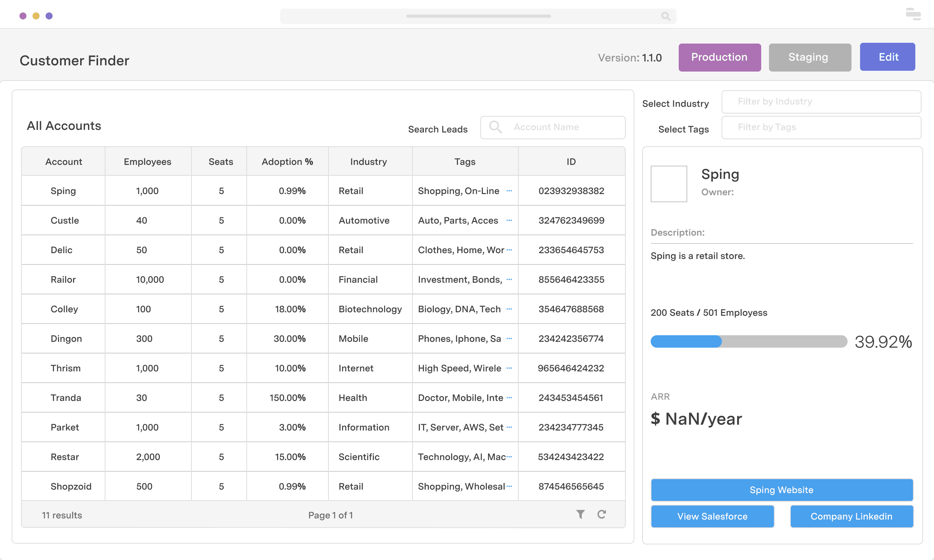Show all tags for Restar row
Image resolution: width=934 pixels, height=560 pixels.
[510, 457]
